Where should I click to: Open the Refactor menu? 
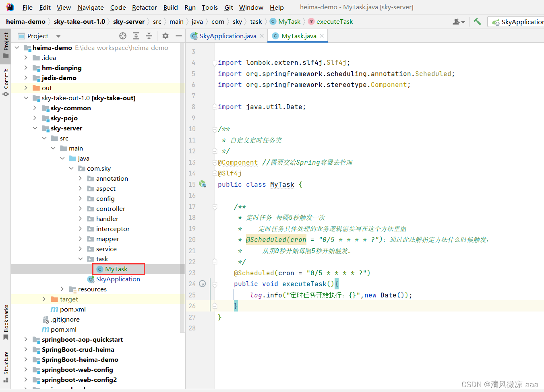(x=144, y=7)
